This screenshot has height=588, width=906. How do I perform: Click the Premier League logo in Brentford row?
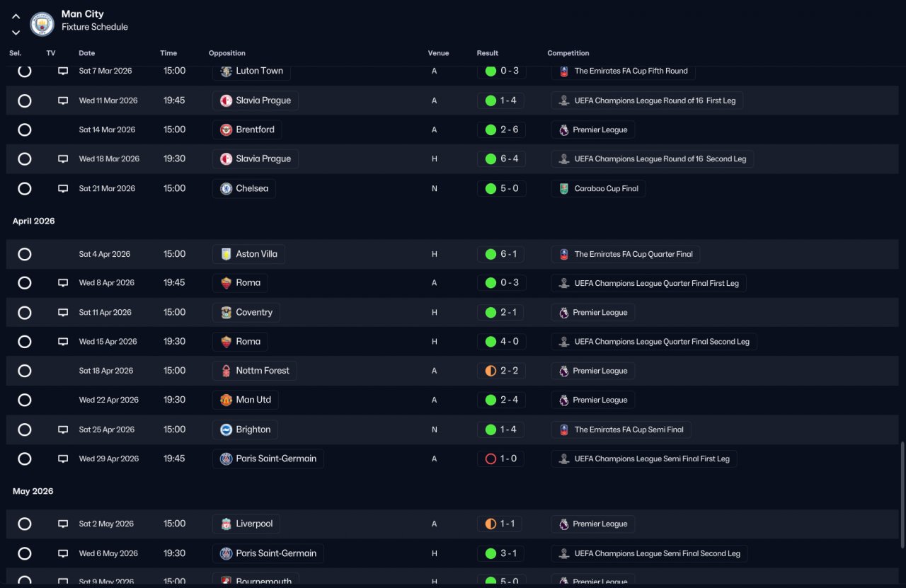pos(563,129)
